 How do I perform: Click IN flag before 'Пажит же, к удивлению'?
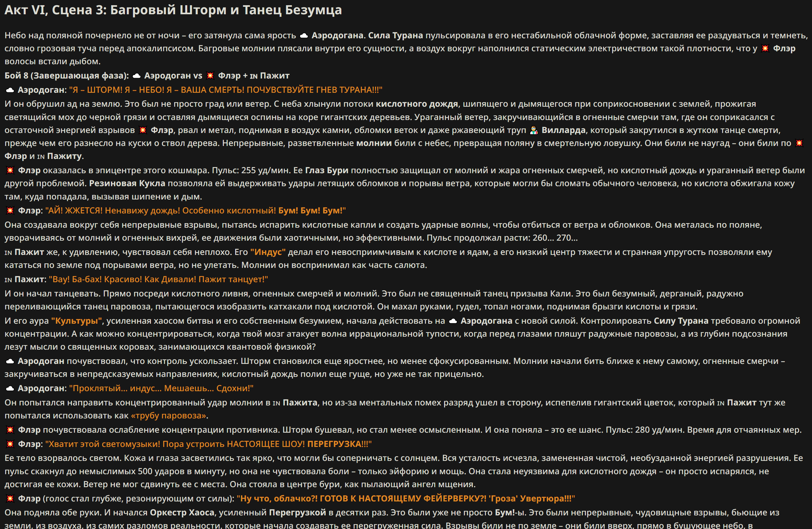(8, 253)
